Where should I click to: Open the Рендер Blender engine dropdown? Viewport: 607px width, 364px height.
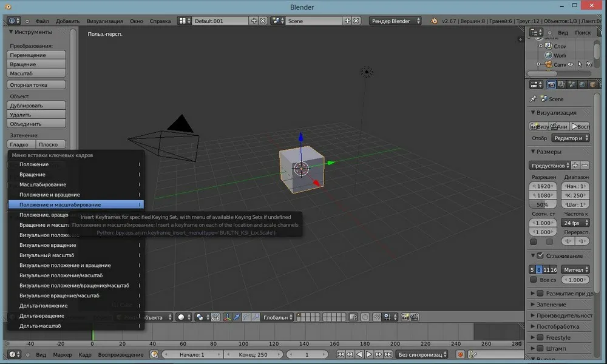[x=396, y=21]
